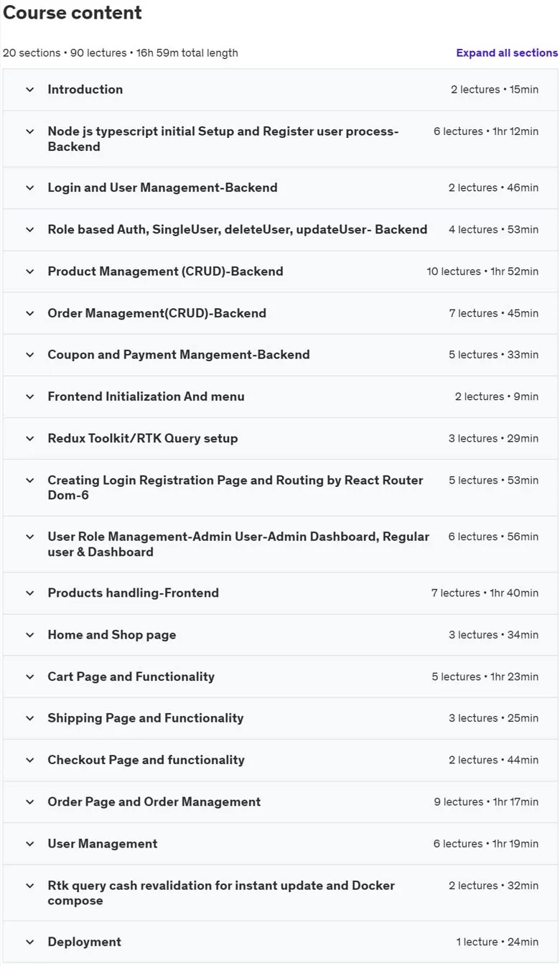Expand the Introduction section chevron

29,90
